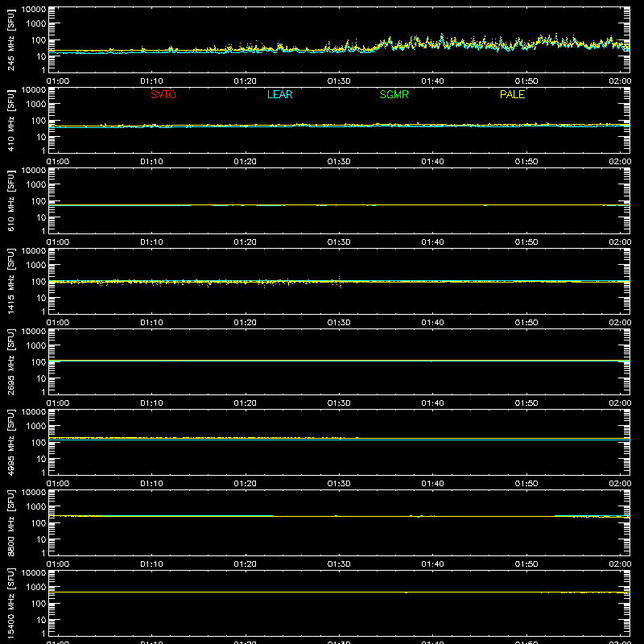Select the green SGMR station label
The image size is (644, 644).
click(x=394, y=94)
